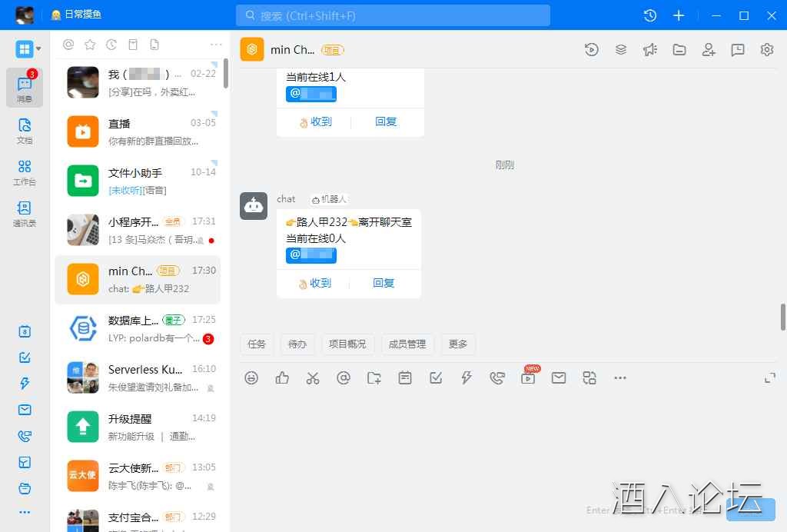787x532 pixels.
Task: Expand the message input area
Action: coord(769,377)
